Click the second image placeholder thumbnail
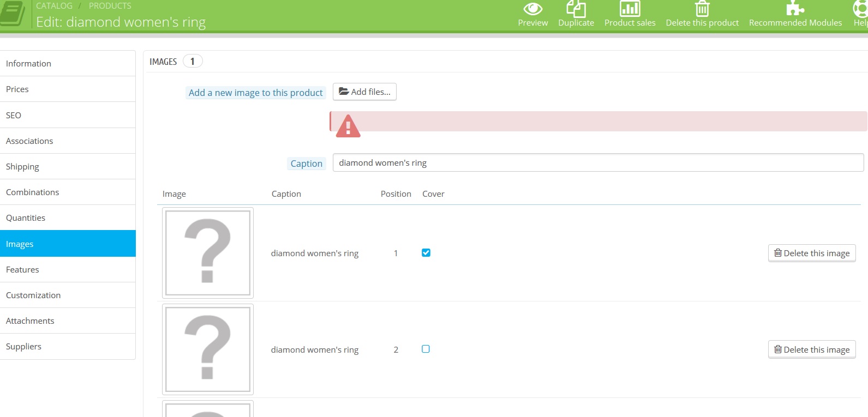This screenshot has width=868, height=417. (x=208, y=349)
